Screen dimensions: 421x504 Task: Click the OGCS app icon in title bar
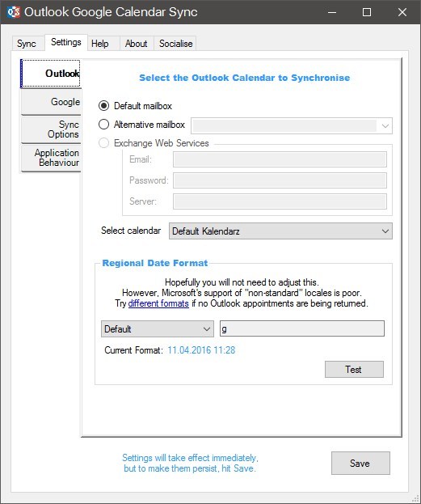(x=14, y=12)
